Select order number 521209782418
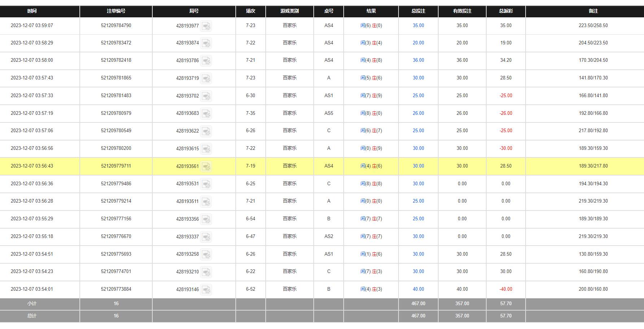Image resolution: width=644 pixels, height=329 pixels. point(116,60)
